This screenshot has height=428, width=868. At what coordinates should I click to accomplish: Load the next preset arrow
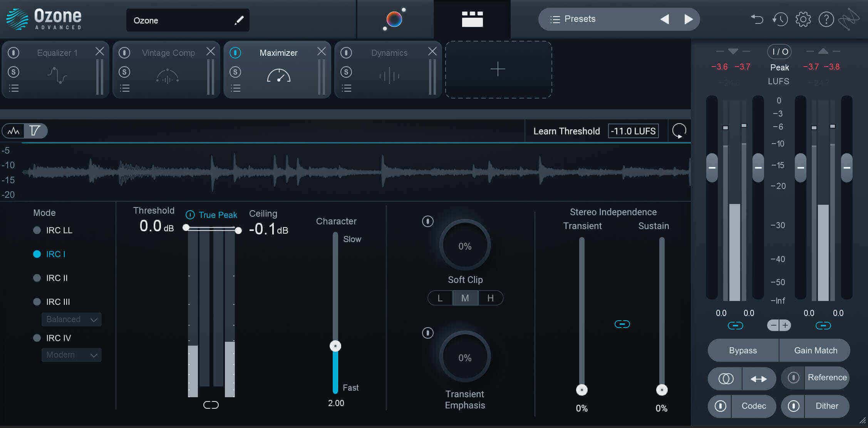pos(689,19)
